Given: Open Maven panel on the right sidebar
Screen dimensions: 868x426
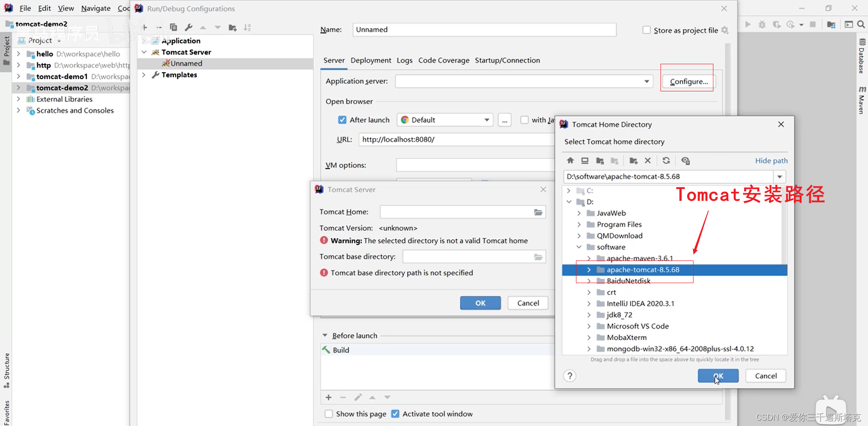Looking at the screenshot, I should click(x=862, y=99).
